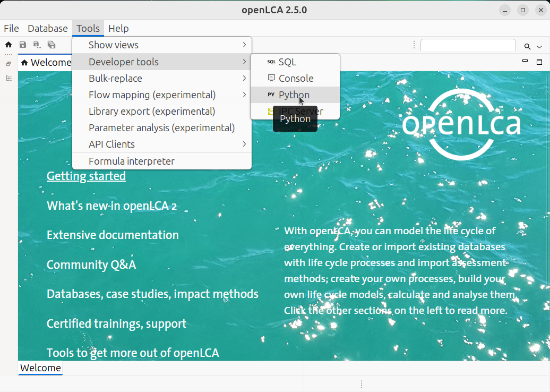Click the Save toolbar icon
550x392 pixels.
click(x=23, y=45)
